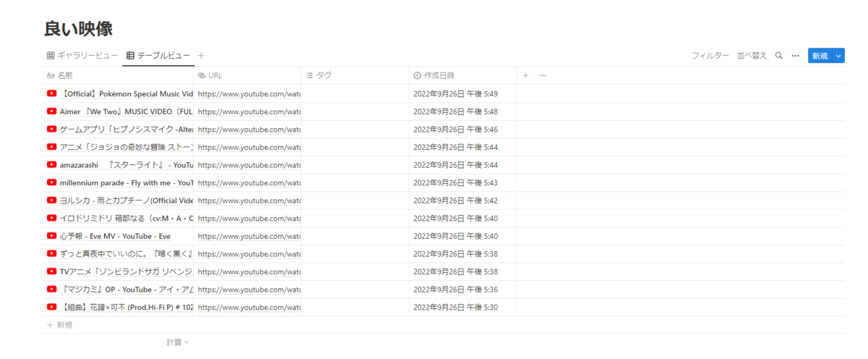This screenshot has height=359, width=868.
Task: Open page Aimer『We Two』MUSIC VIDEO
Action: click(127, 111)
